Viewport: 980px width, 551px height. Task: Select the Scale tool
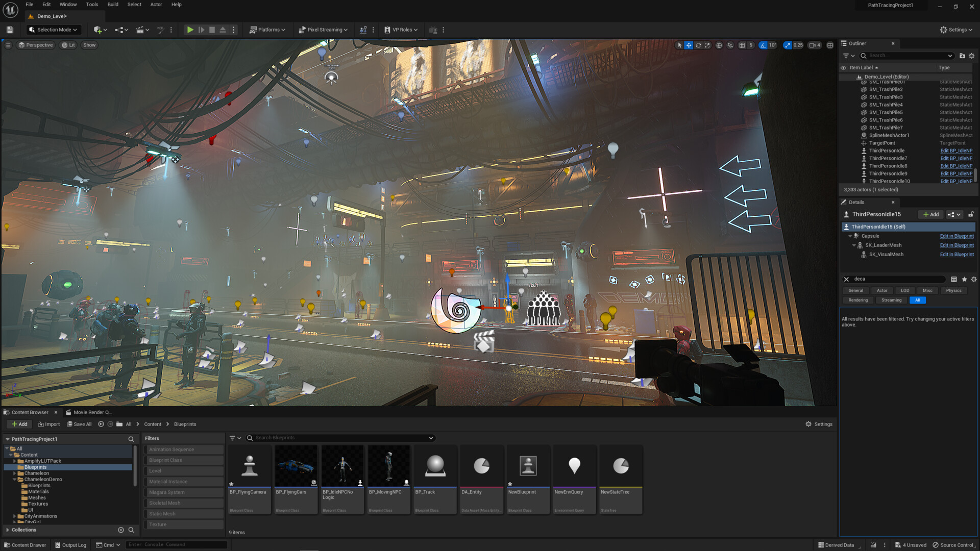click(707, 45)
